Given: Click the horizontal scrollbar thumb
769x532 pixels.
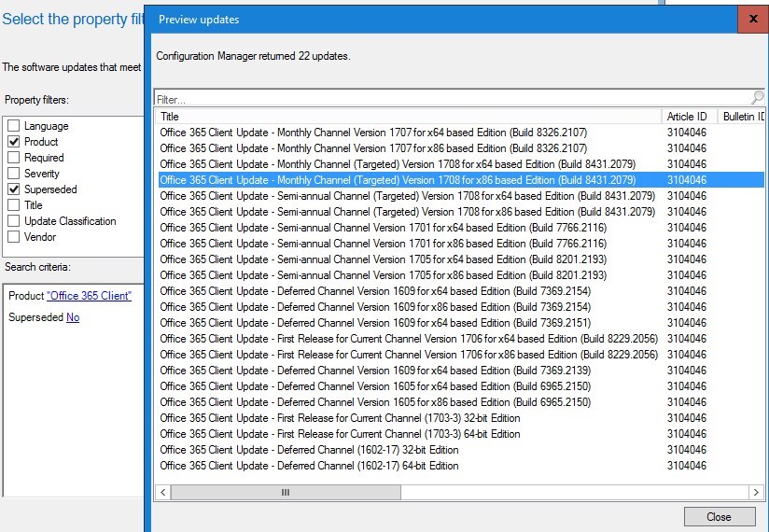Looking at the screenshot, I should (x=286, y=492).
